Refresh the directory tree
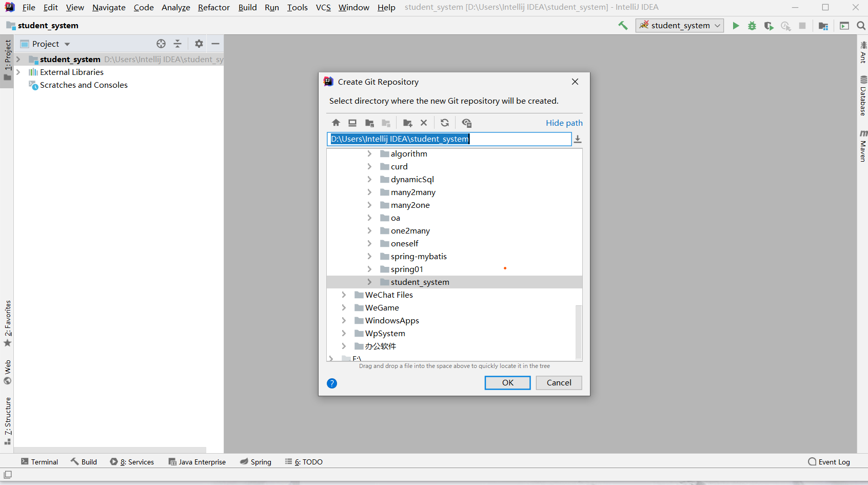The width and height of the screenshot is (868, 485). (445, 123)
